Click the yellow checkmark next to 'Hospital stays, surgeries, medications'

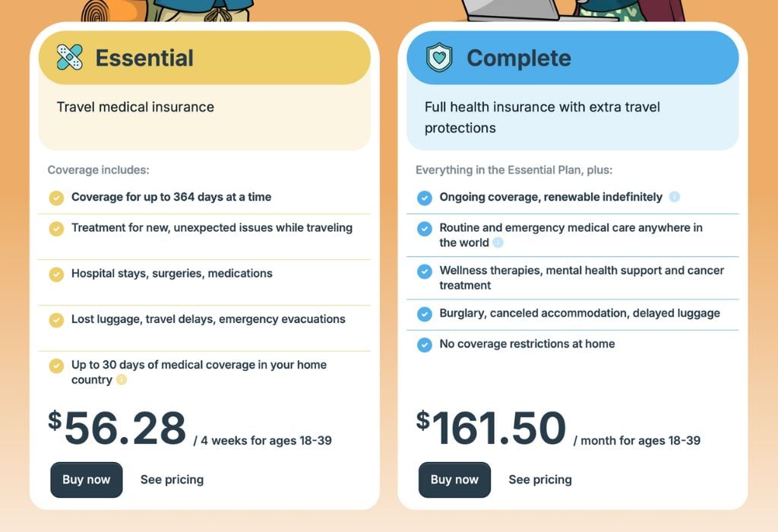[56, 274]
